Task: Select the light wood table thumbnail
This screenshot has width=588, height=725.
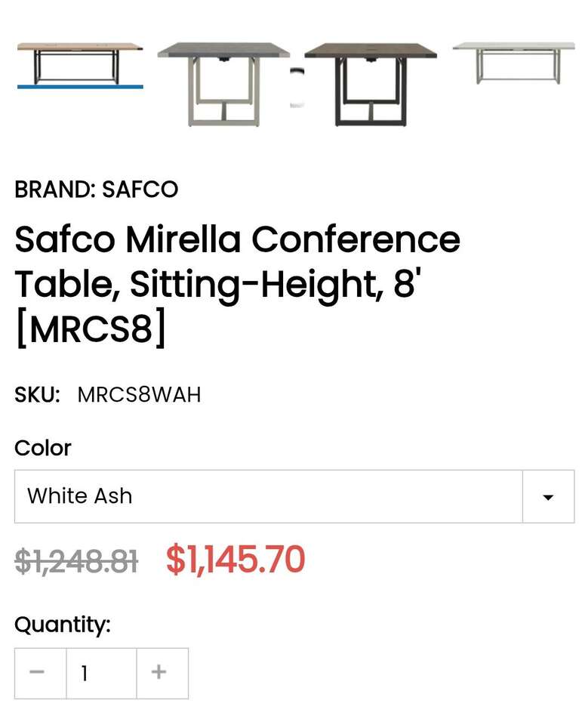Action: click(x=80, y=63)
